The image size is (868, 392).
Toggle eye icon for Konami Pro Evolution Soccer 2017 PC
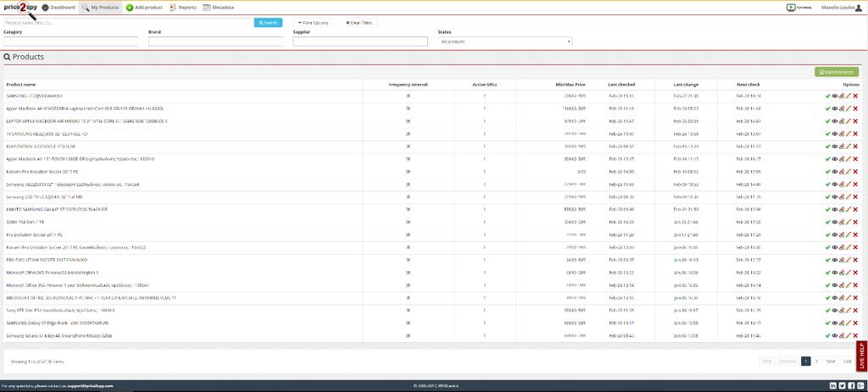[x=835, y=171]
